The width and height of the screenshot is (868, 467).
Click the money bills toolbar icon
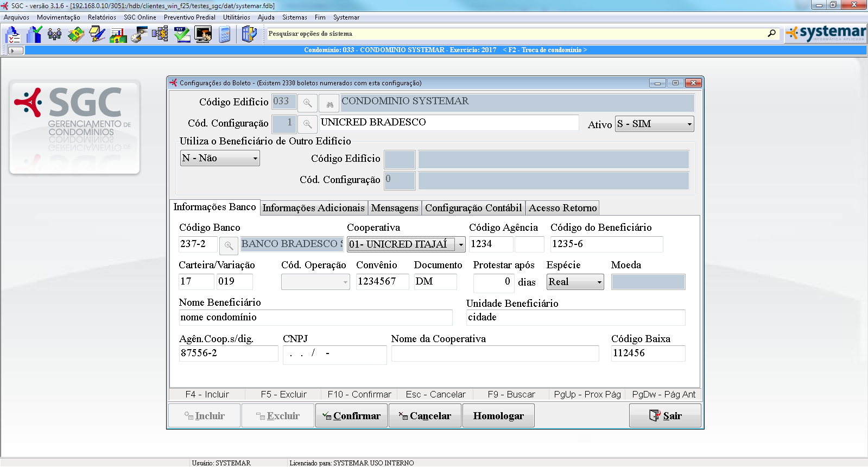click(76, 35)
